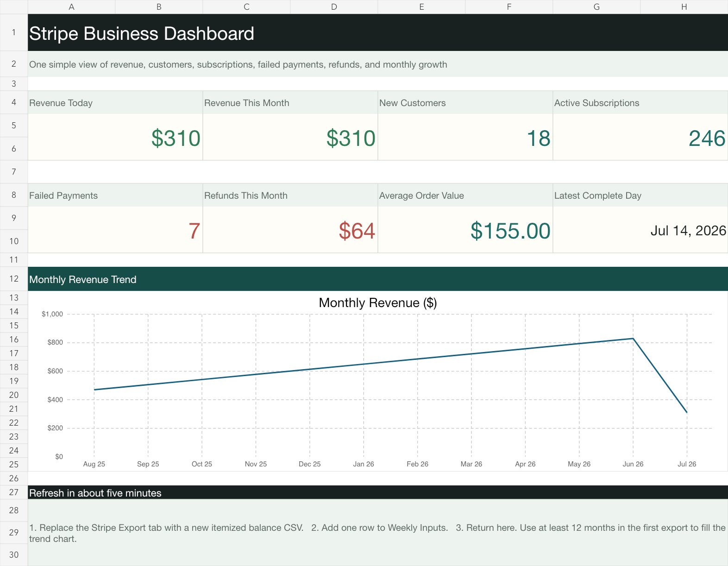Select row 1 header
Viewport: 728px width, 566px height.
(14, 32)
